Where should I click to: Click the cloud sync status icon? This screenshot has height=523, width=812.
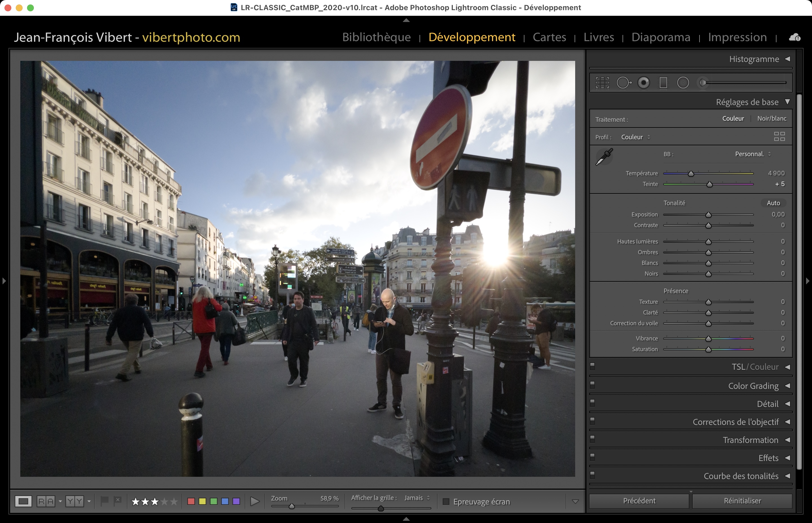click(794, 37)
